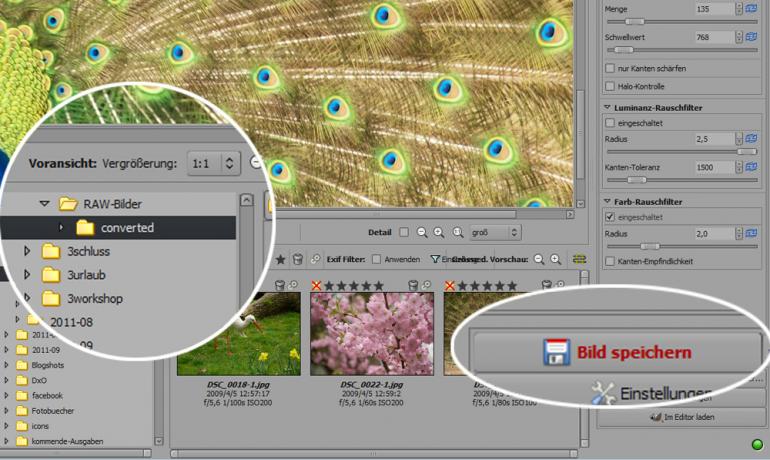The height and width of the screenshot is (460, 770).
Task: Reset Luminanz-Rauschfilter Radius icon
Action: 751,139
